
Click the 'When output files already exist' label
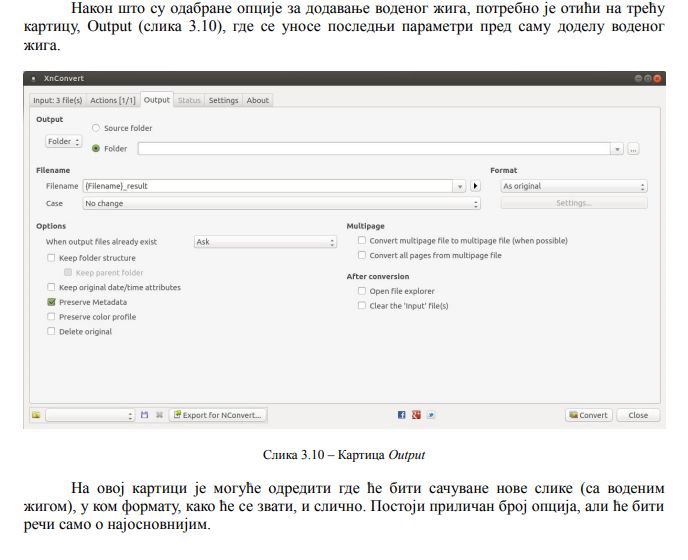[101, 242]
